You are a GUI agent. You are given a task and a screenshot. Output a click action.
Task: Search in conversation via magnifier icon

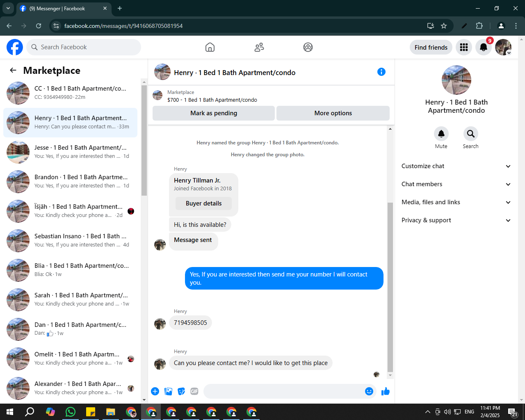pyautogui.click(x=471, y=134)
